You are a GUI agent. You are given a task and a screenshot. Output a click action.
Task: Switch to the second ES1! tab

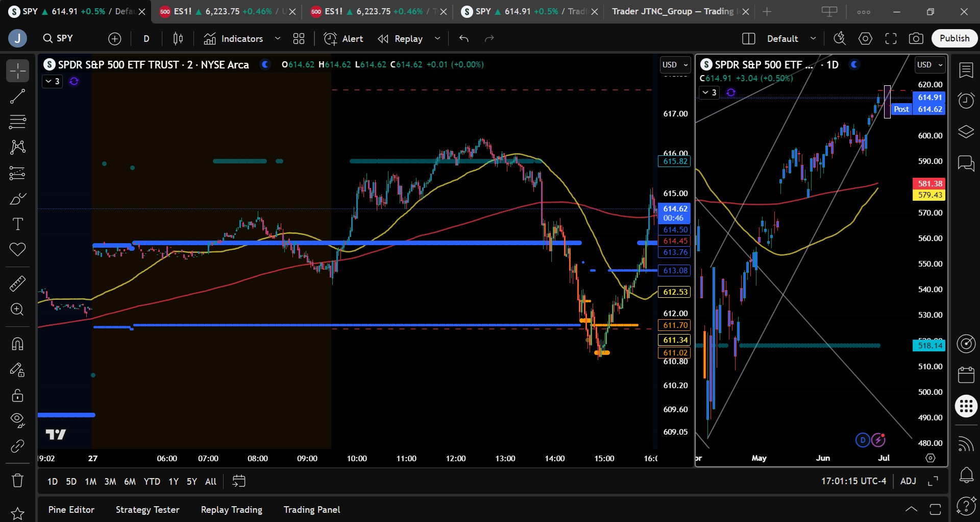378,11
